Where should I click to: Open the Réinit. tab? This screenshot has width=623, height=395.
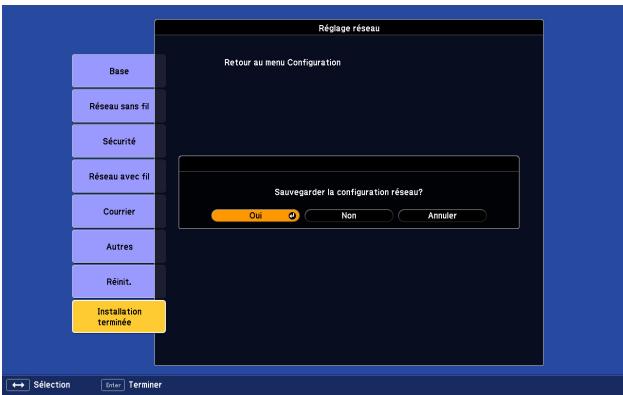click(119, 282)
